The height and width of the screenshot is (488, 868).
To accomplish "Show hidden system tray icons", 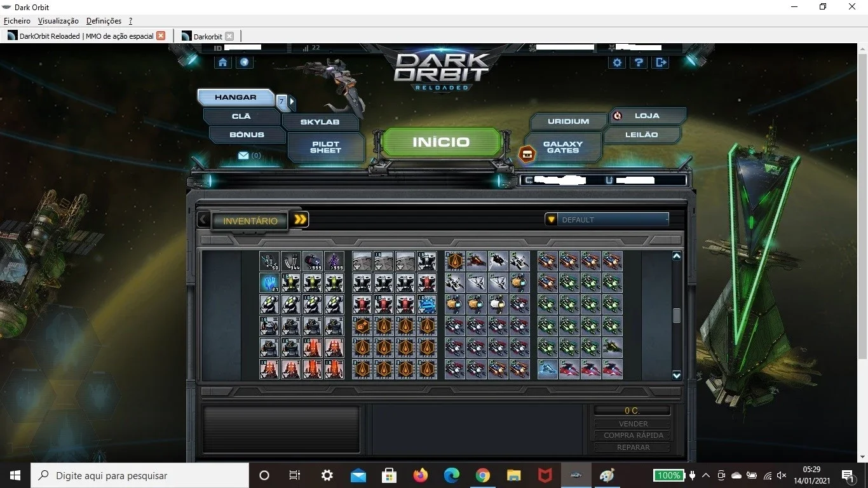I will tap(706, 475).
